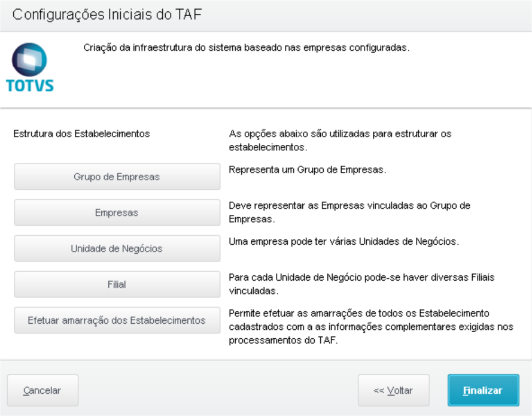Screen dimensions: 532x416
Task: Click the 'Representa um Grupo de Empresas' text
Action: [x=308, y=169]
